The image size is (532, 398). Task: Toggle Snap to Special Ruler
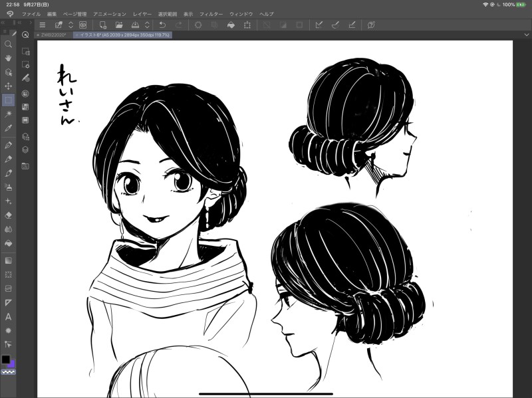coord(335,25)
